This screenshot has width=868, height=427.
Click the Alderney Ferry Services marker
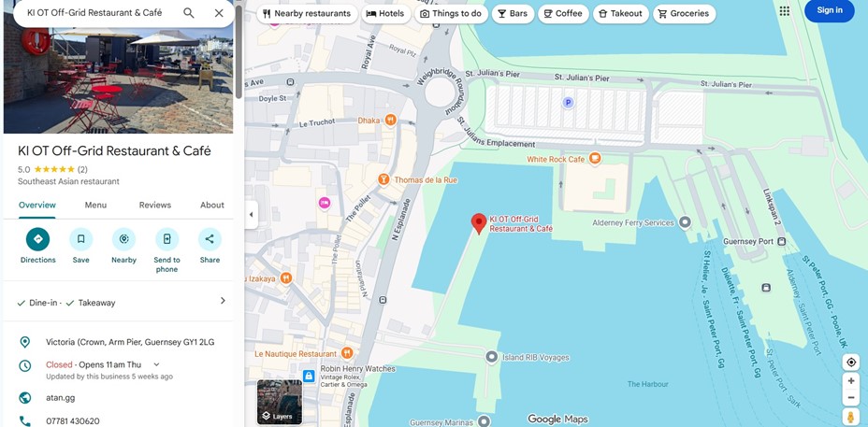[x=685, y=222]
